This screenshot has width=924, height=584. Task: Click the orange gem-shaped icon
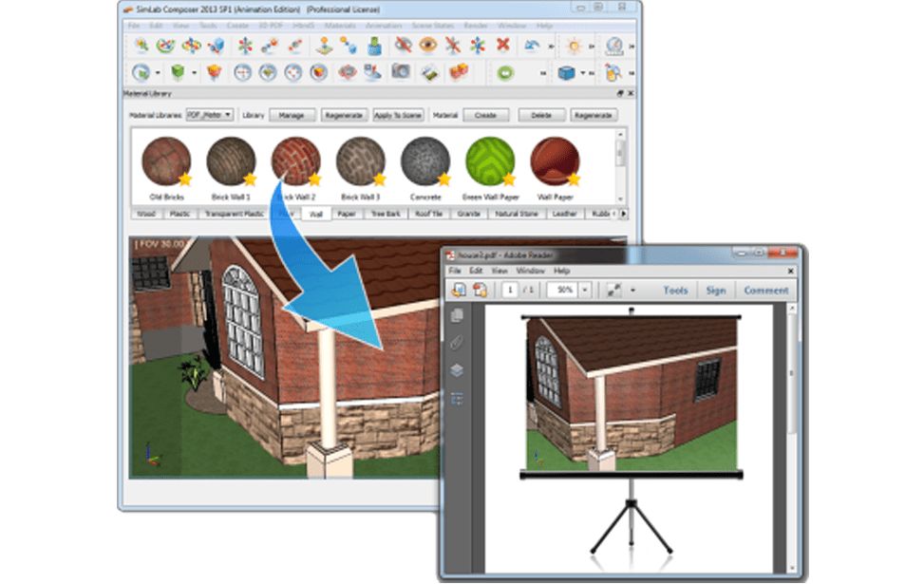pyautogui.click(x=215, y=72)
